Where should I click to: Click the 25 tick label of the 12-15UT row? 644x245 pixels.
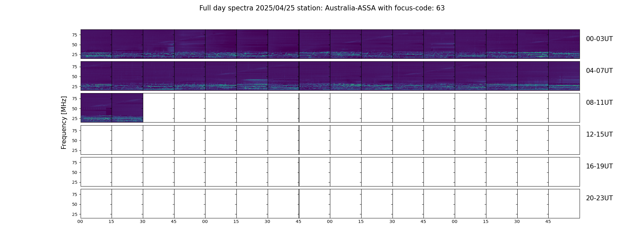click(x=75, y=150)
